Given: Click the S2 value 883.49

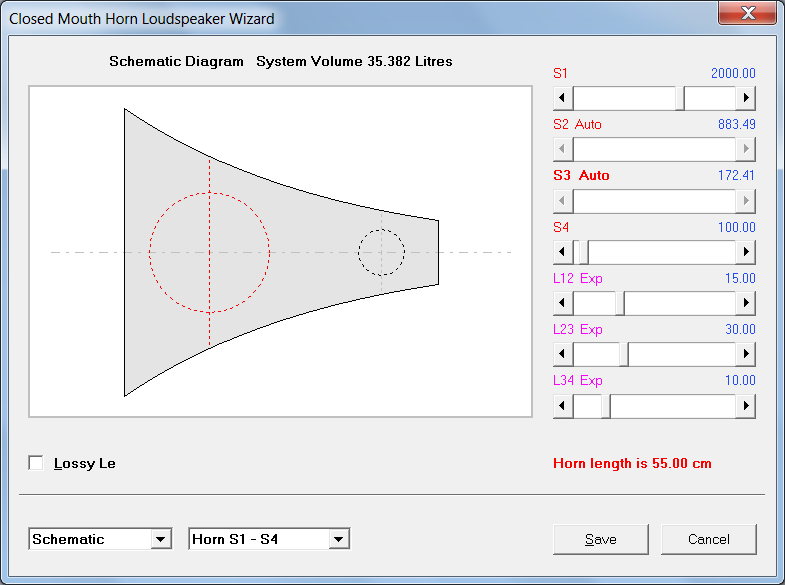Looking at the screenshot, I should coord(736,124).
